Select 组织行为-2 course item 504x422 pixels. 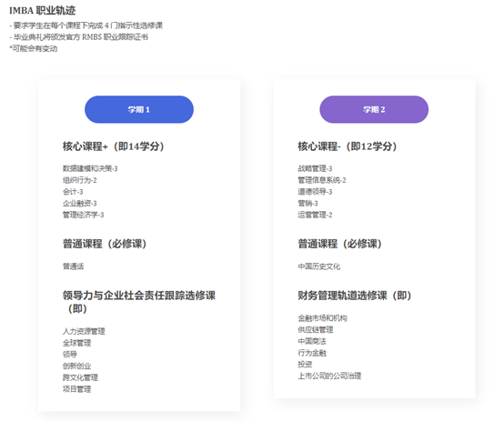click(x=79, y=180)
